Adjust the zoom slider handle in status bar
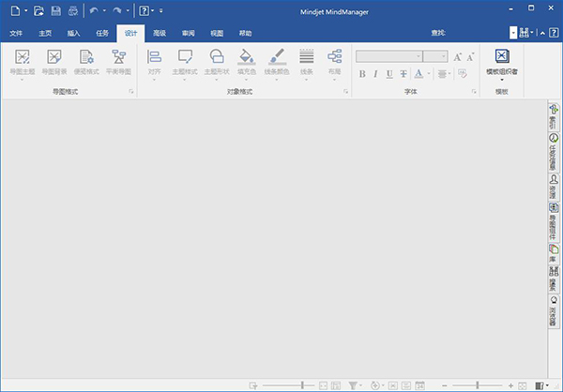Image resolution: width=563 pixels, height=392 pixels. (478, 385)
